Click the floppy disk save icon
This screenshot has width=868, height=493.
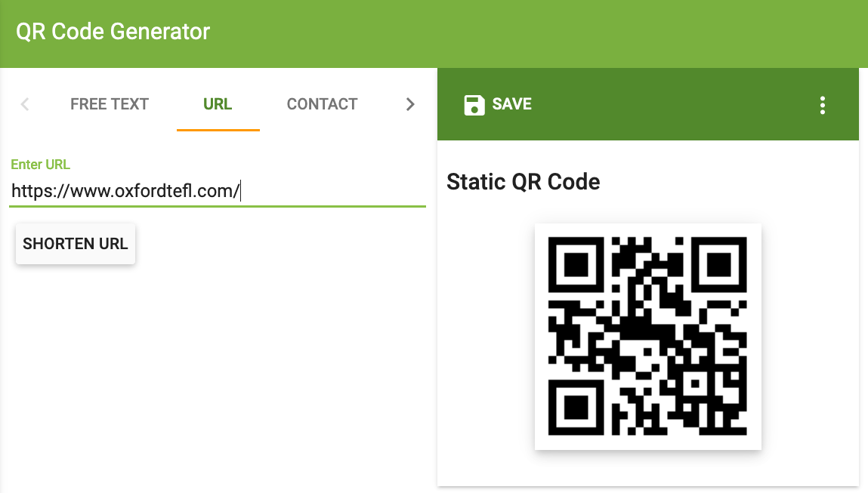pos(474,105)
